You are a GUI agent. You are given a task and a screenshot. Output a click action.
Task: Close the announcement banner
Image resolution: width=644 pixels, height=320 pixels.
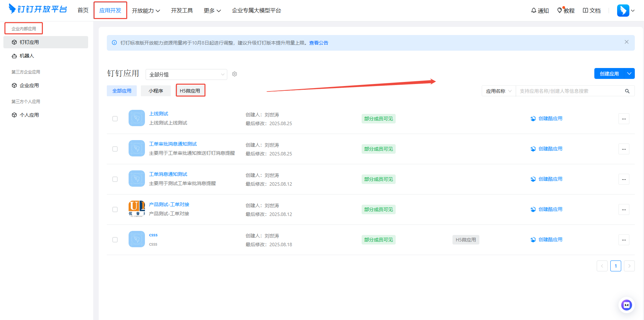pos(626,42)
